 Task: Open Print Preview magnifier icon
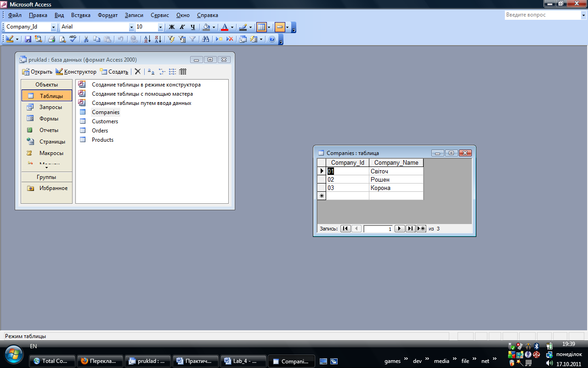[x=62, y=40]
